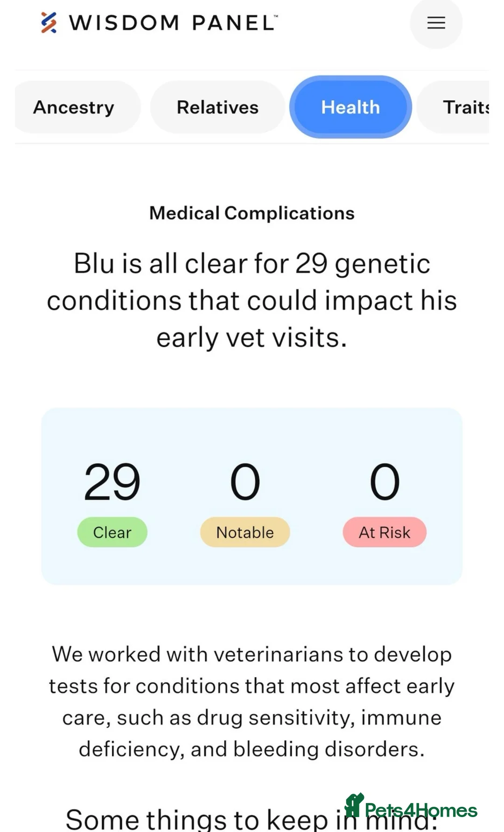Open the Relatives tab
Screen dimensions: 504x832
coord(217,107)
